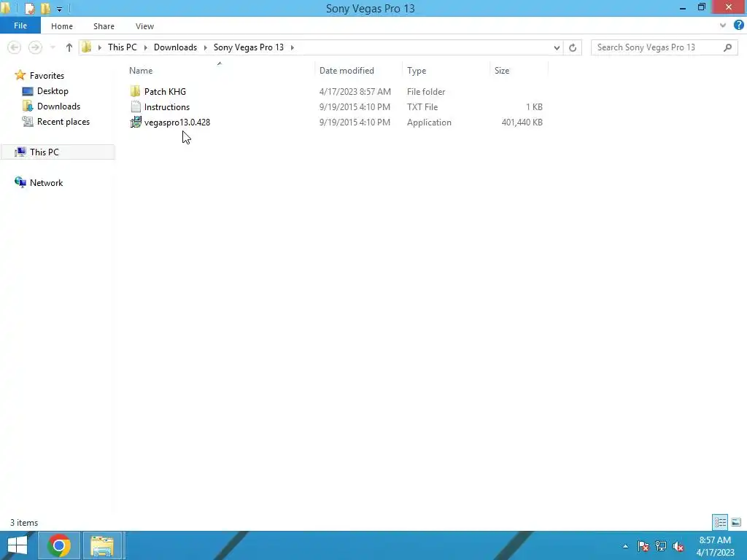Open the Action Center flag icon
Screen dimensions: 747x560
(x=643, y=546)
